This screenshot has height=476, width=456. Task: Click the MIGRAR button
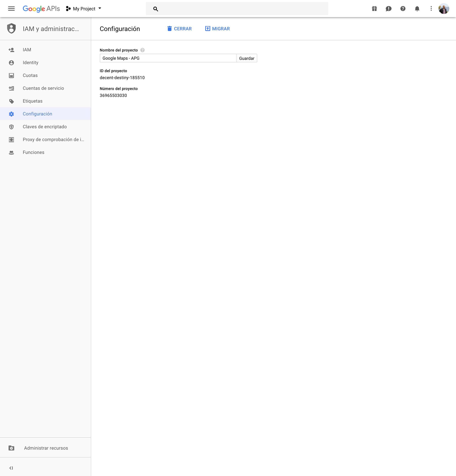click(x=217, y=29)
